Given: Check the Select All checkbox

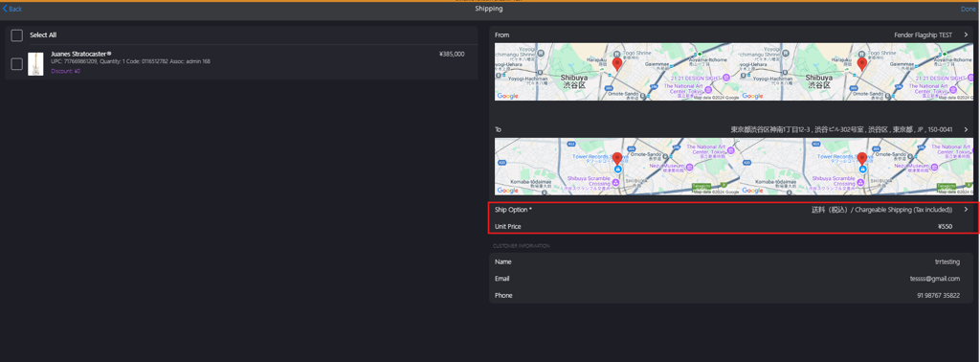Looking at the screenshot, I should (17, 35).
